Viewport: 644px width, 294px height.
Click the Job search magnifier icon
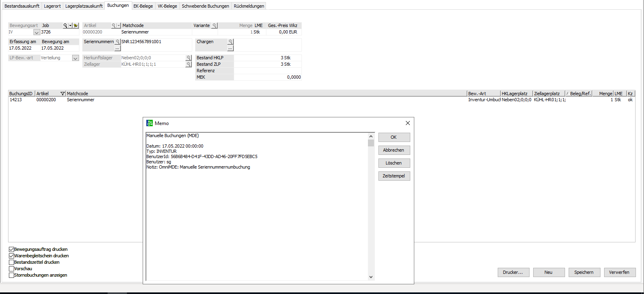(x=65, y=25)
